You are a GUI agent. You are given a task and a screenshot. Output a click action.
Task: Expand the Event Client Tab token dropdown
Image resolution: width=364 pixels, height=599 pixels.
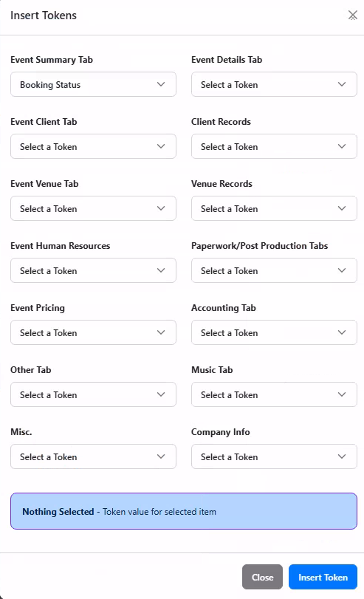click(x=93, y=146)
